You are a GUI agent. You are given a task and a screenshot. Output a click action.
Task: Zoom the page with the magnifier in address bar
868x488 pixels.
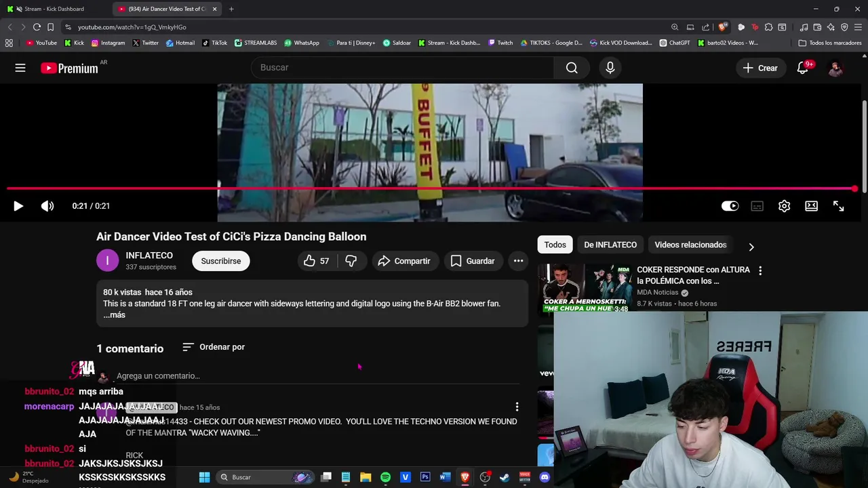pyautogui.click(x=675, y=27)
